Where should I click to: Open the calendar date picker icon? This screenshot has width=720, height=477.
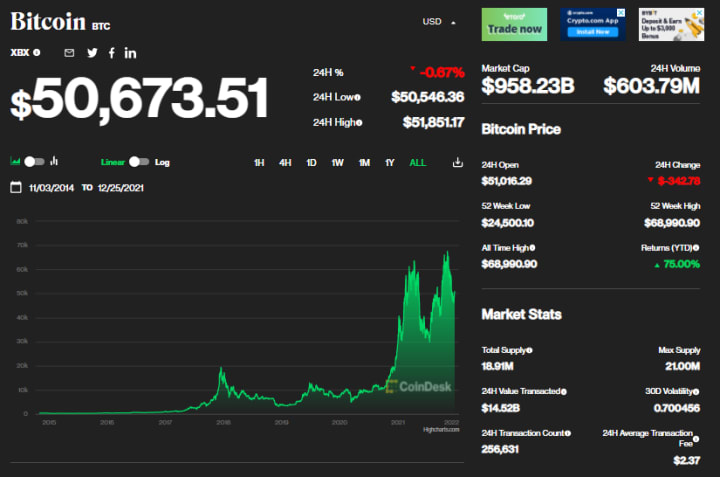(16, 187)
